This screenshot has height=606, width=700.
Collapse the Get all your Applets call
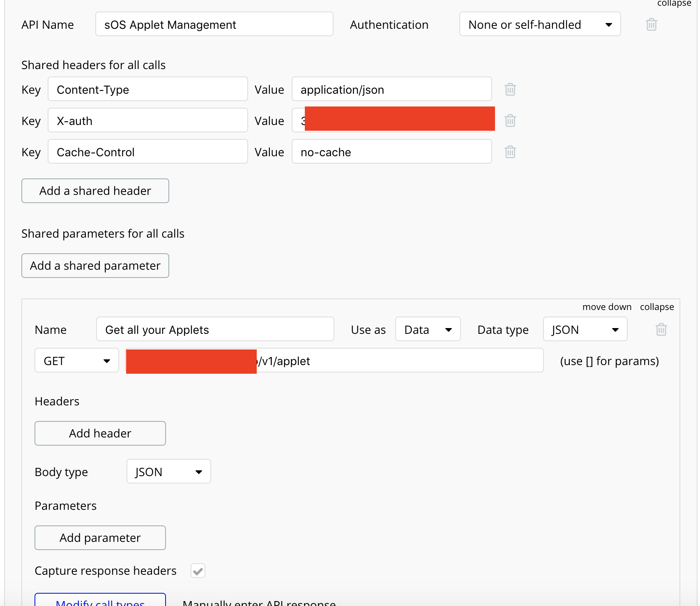[656, 307]
